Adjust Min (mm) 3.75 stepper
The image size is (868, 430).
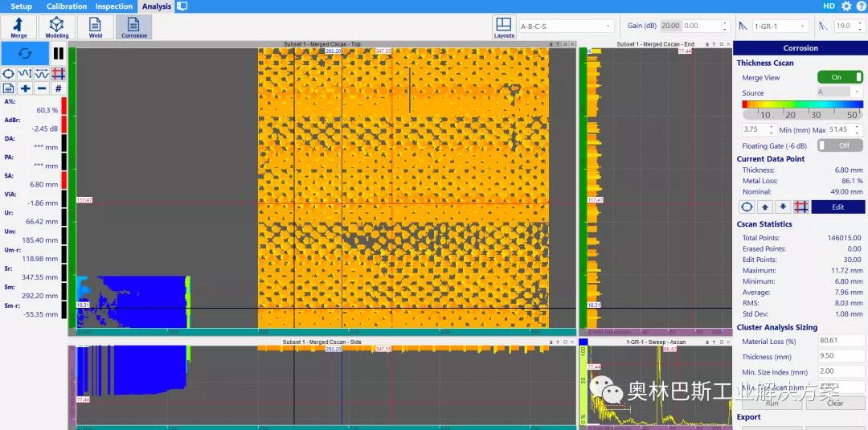tap(771, 129)
